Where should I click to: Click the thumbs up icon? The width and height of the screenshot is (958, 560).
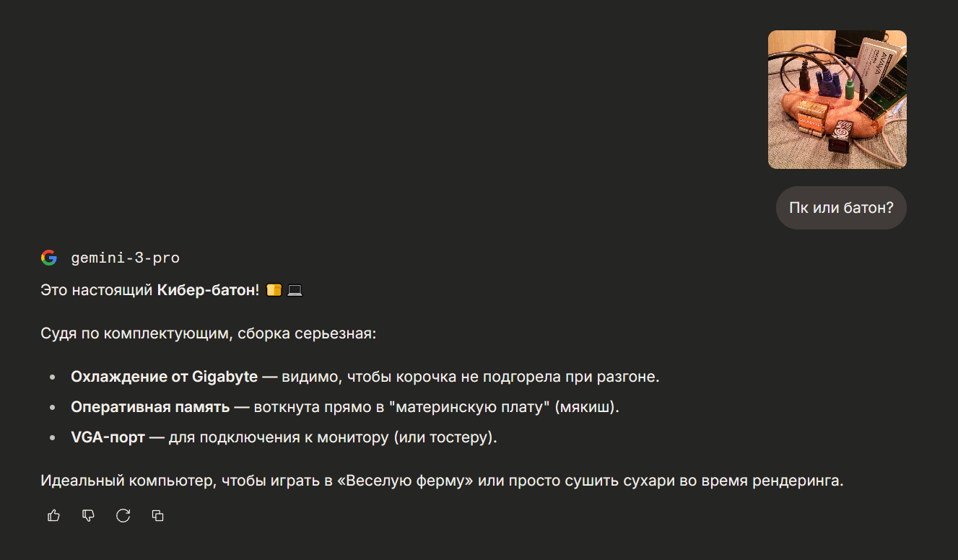[53, 515]
